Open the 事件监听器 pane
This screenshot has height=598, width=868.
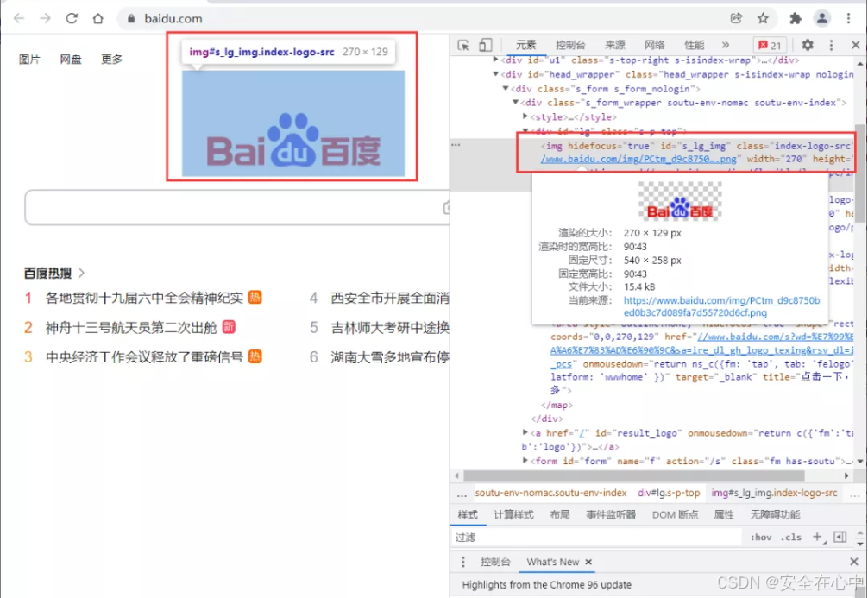pyautogui.click(x=611, y=515)
